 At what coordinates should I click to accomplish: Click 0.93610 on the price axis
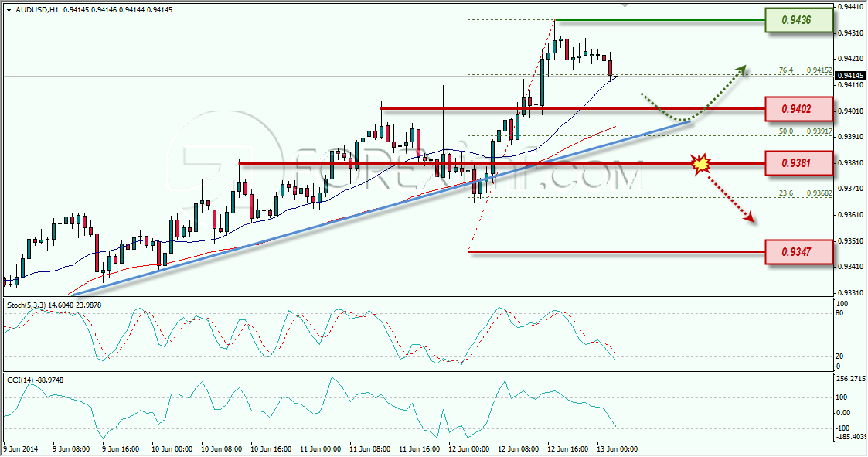[851, 214]
